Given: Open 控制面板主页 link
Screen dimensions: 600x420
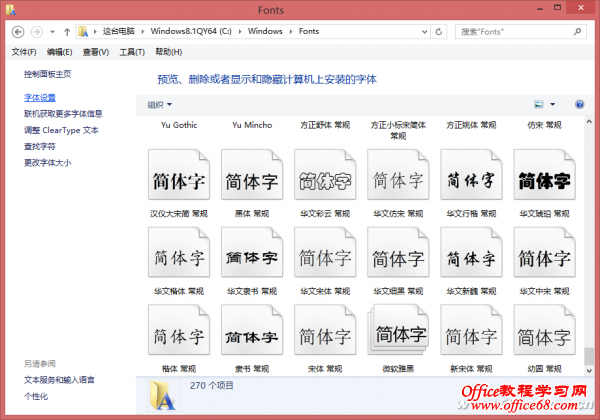Looking at the screenshot, I should [47, 74].
